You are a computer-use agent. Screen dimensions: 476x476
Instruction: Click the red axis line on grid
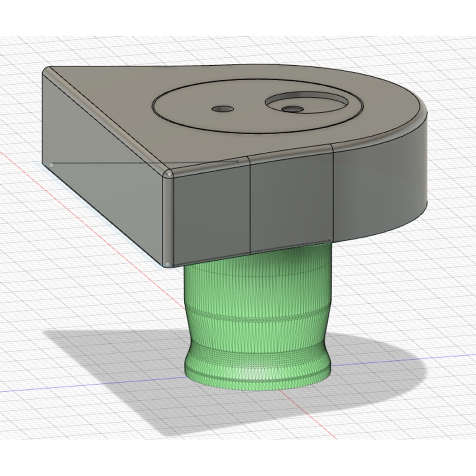(x=91, y=212)
